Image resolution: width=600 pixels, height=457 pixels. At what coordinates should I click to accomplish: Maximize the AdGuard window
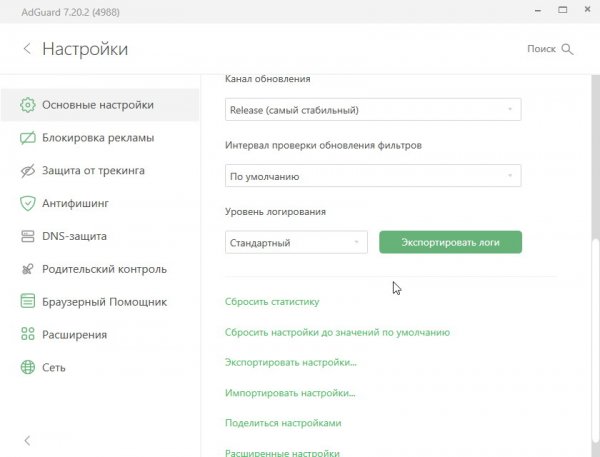tap(562, 10)
